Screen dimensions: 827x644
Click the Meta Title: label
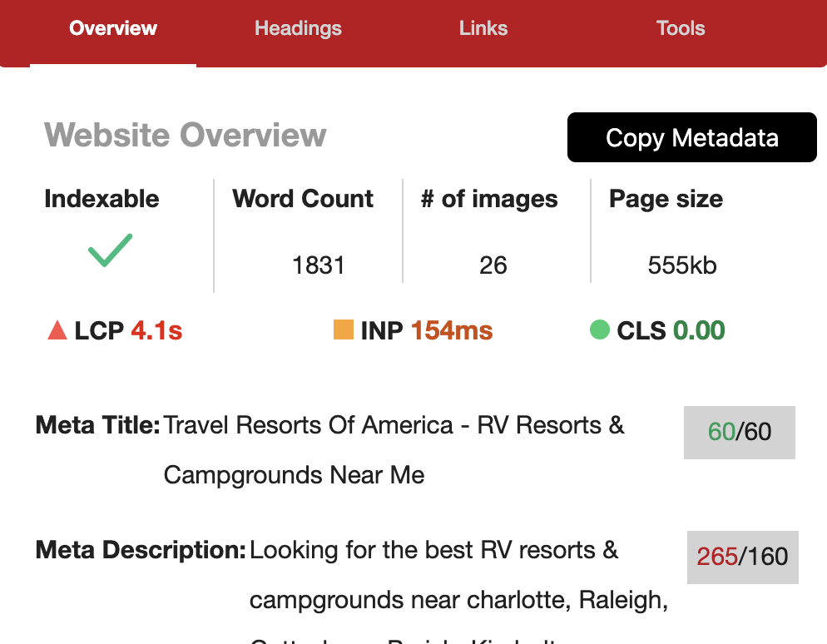97,425
